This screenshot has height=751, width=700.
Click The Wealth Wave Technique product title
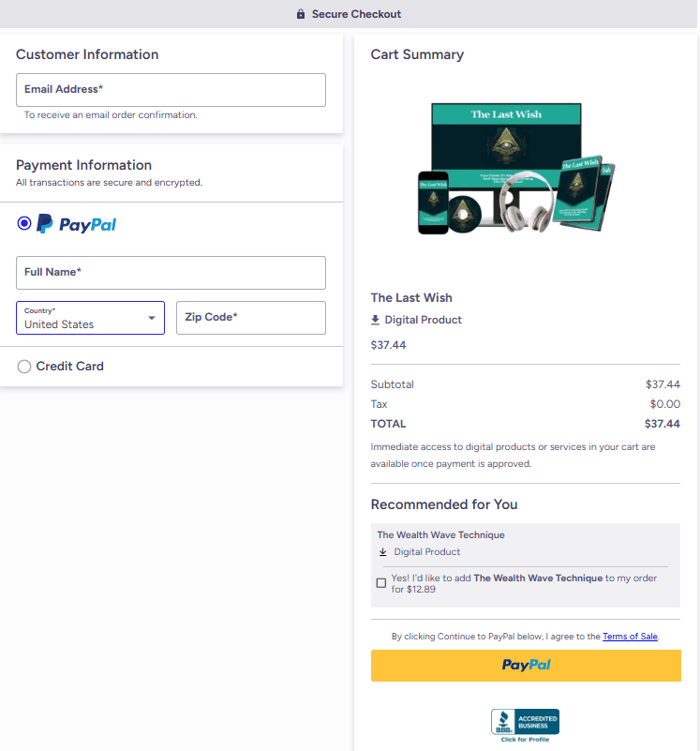(x=440, y=534)
